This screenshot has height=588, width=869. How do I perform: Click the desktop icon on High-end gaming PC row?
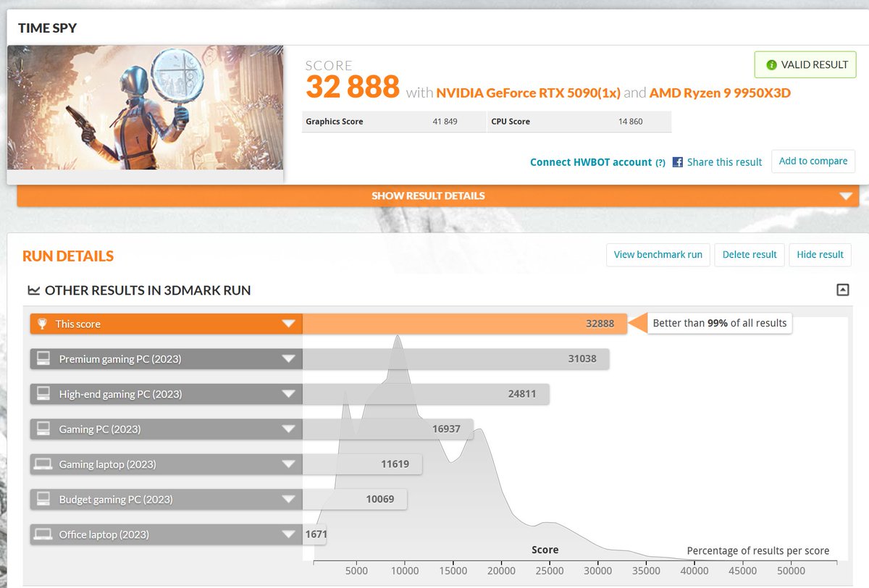(43, 394)
